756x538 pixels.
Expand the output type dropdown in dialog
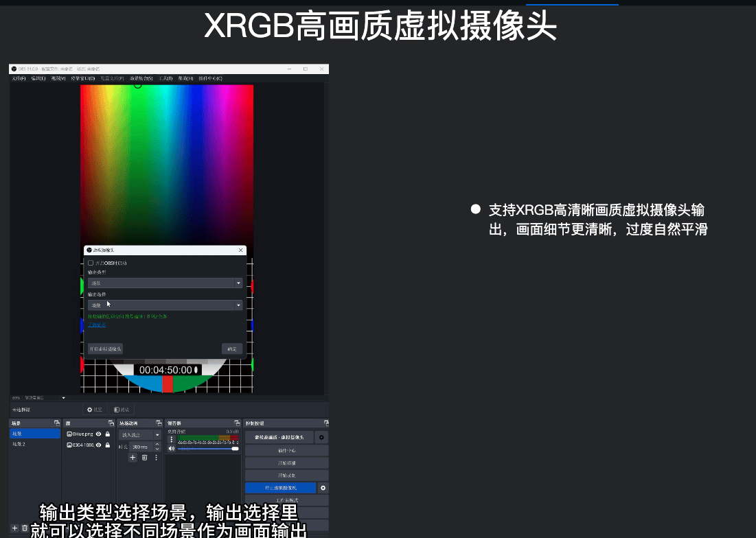[165, 283]
